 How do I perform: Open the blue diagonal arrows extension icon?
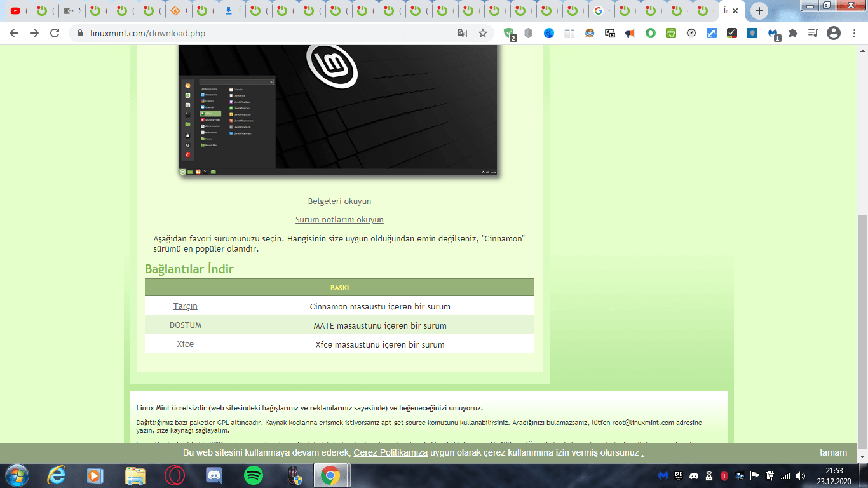pyautogui.click(x=711, y=33)
